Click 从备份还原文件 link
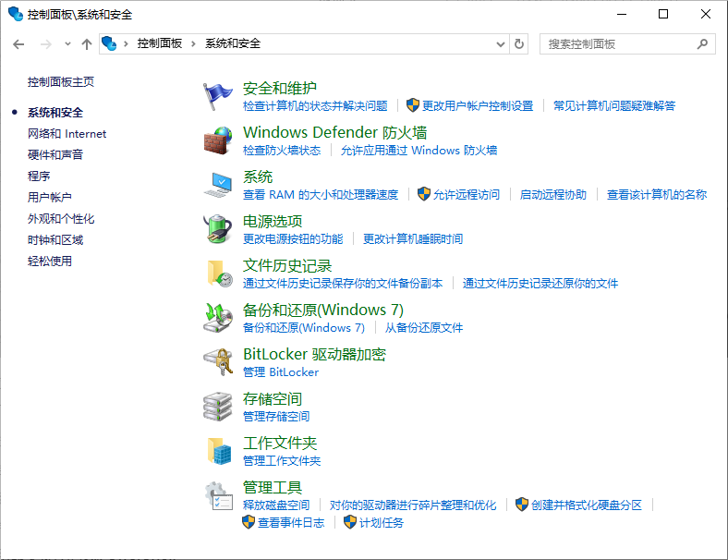Viewport: 728px width, 560px height. tap(424, 328)
